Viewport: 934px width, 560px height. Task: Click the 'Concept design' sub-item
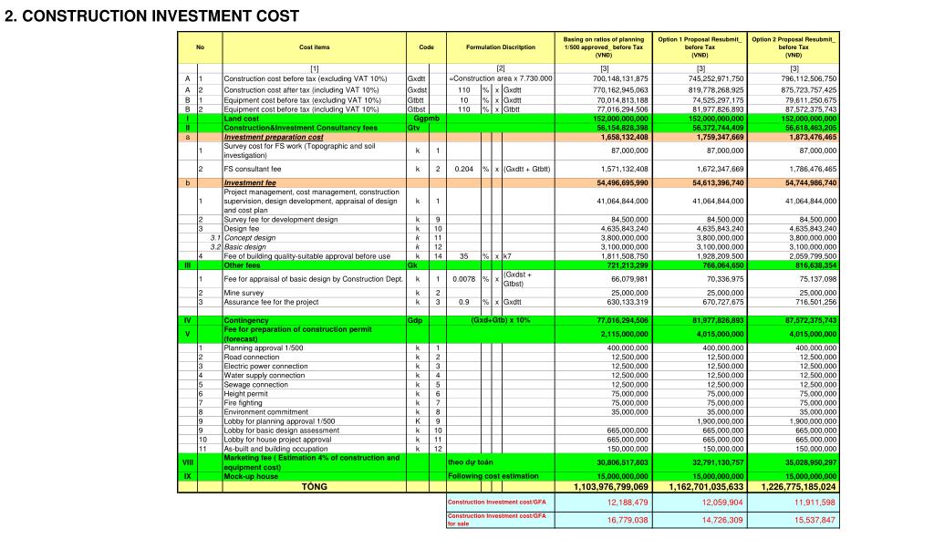(x=250, y=238)
